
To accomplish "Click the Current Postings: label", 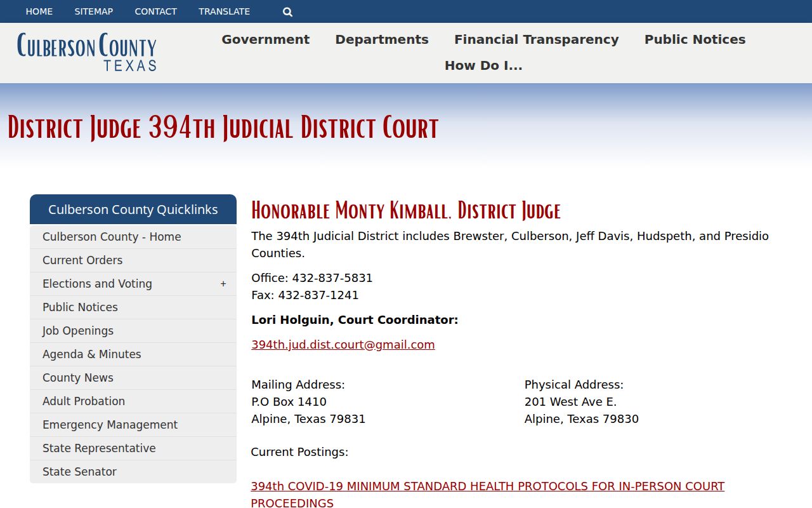I will [299, 452].
